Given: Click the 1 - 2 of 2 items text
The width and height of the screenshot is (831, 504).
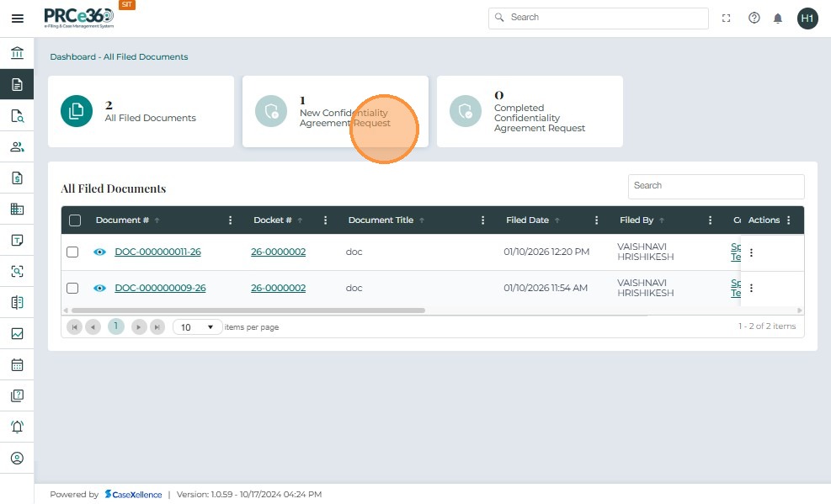Looking at the screenshot, I should point(767,326).
